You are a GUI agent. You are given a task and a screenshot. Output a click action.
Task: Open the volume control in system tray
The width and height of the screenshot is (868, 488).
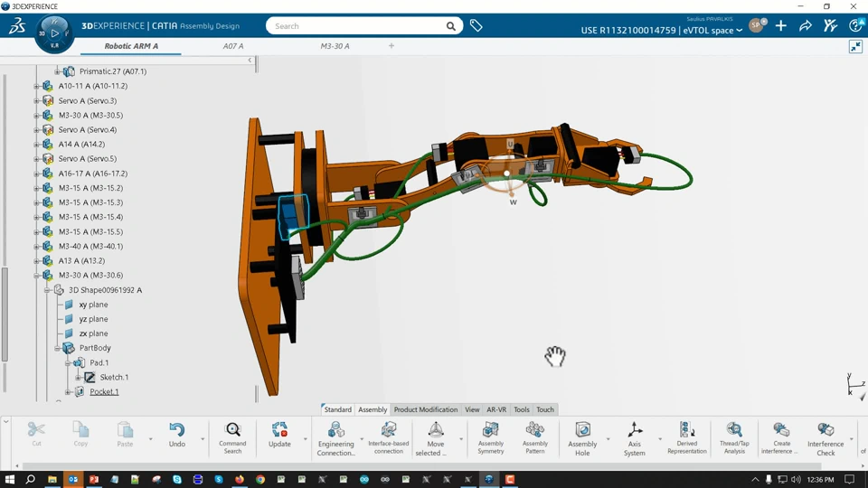pyautogui.click(x=796, y=479)
